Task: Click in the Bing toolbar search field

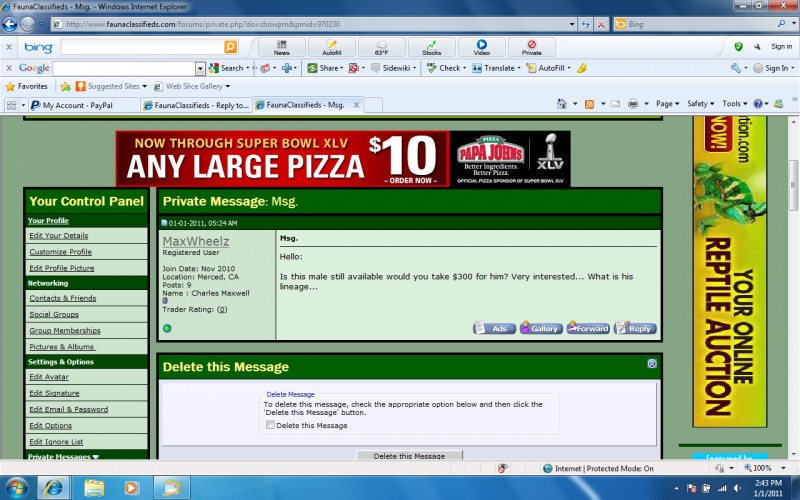Action: pos(142,47)
